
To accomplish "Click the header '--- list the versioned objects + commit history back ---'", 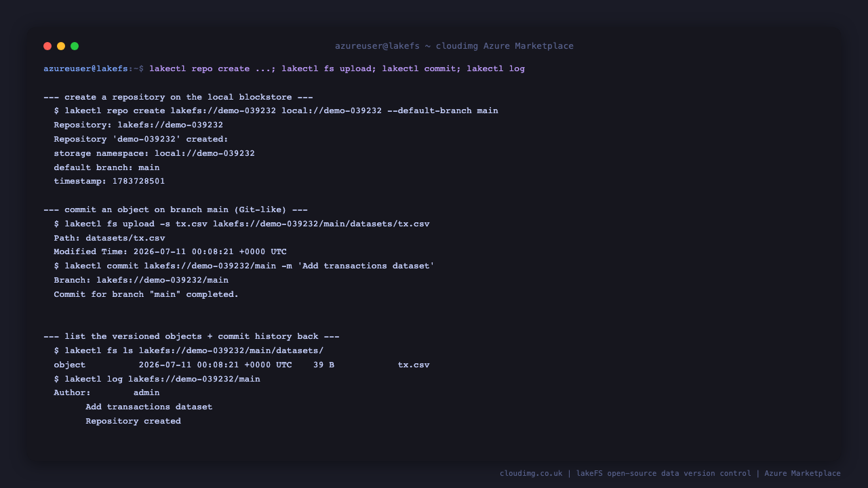I will click(191, 336).
